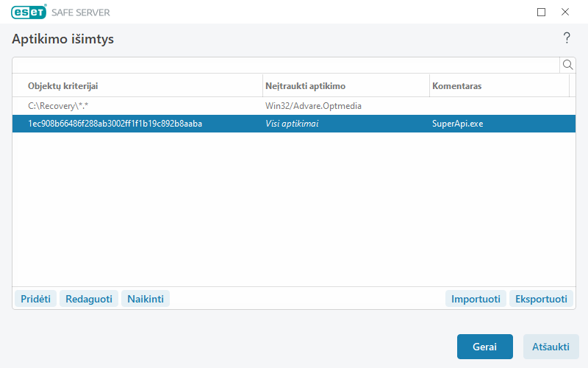Screen dimensions: 588x368
Task: Select the Win32/Advare.Optmedia detection cell
Action: (x=313, y=106)
